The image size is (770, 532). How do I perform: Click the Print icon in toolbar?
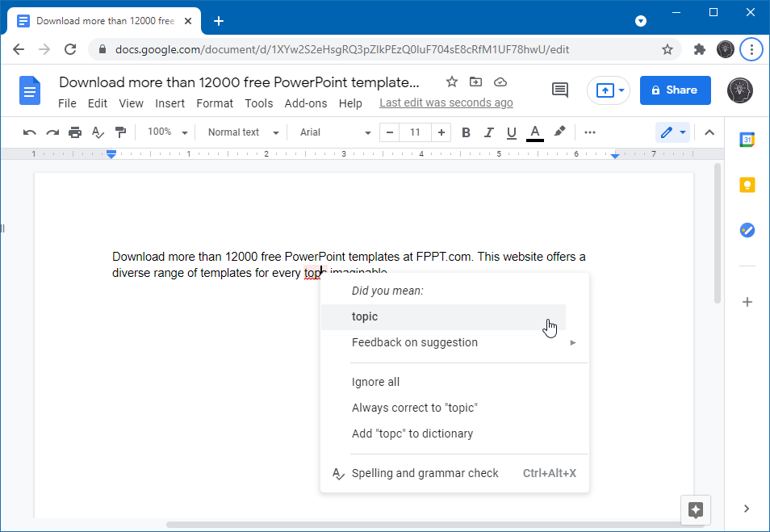click(x=75, y=132)
